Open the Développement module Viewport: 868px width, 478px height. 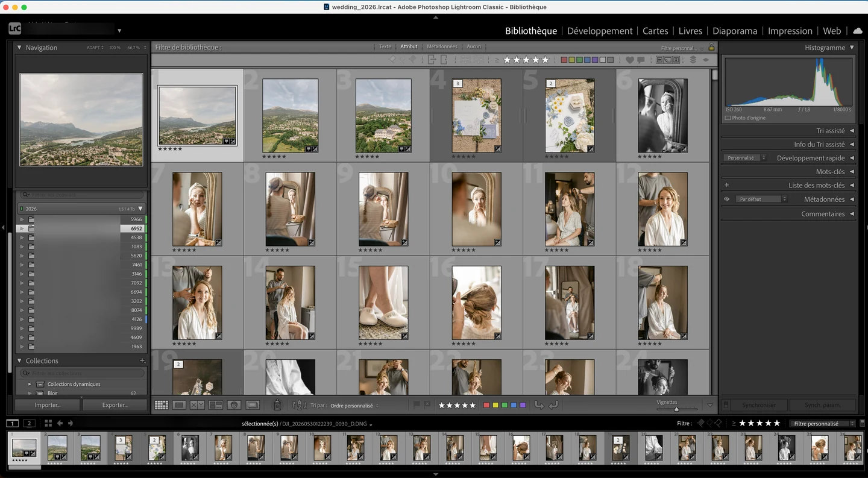pos(600,31)
